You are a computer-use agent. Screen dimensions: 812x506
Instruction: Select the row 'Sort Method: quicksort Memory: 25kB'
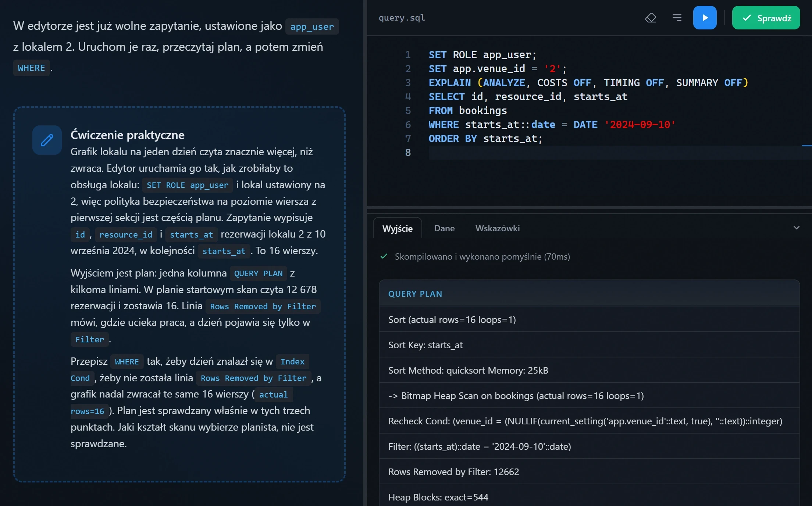click(589, 370)
